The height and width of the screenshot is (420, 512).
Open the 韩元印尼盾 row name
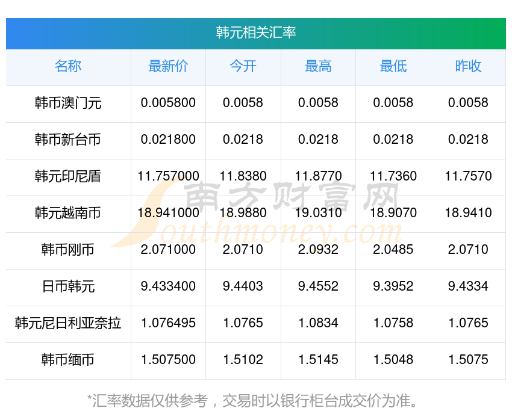(x=68, y=176)
